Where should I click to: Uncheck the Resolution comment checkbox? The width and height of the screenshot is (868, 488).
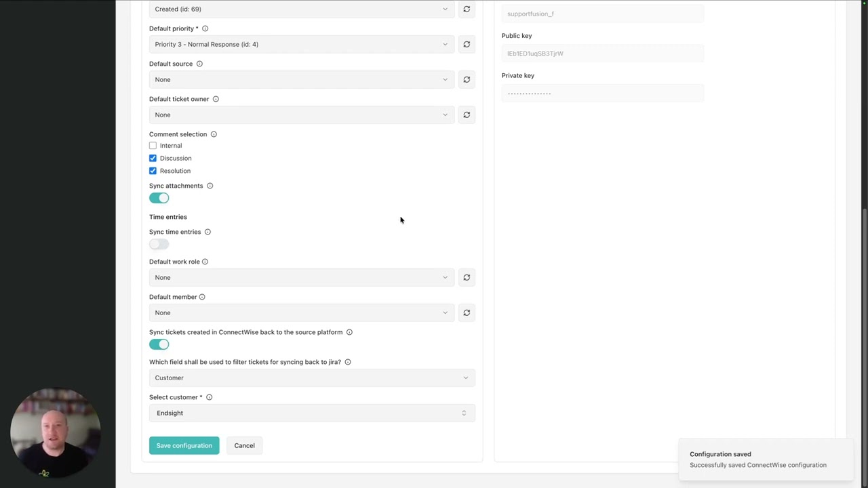pos(153,171)
